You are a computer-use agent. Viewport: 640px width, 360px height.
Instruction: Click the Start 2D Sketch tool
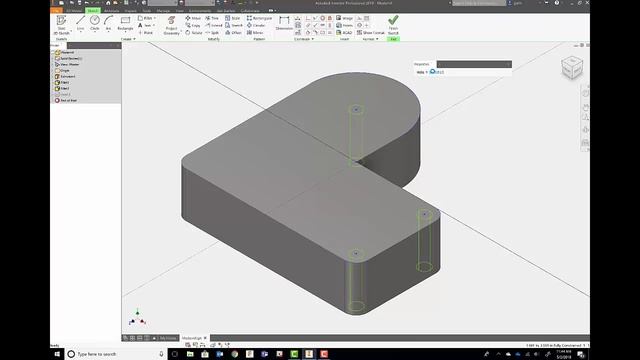pos(61,25)
